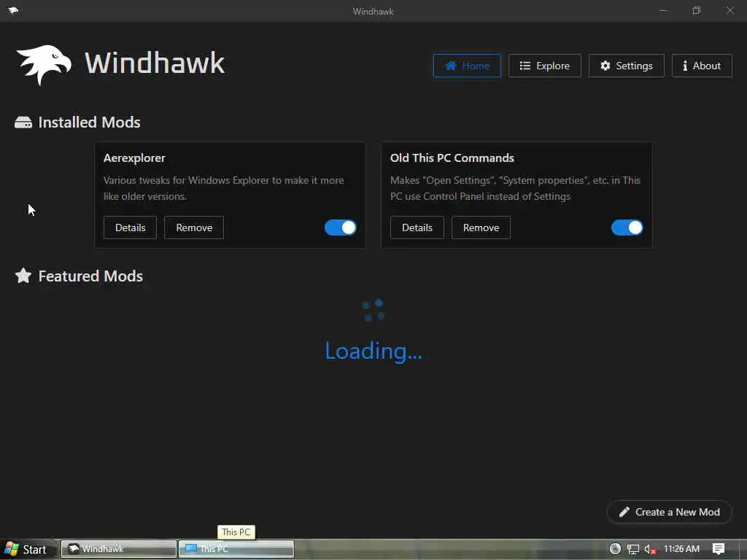Screen dimensions: 747x560
Task: Open the notification center icon
Action: point(719,549)
